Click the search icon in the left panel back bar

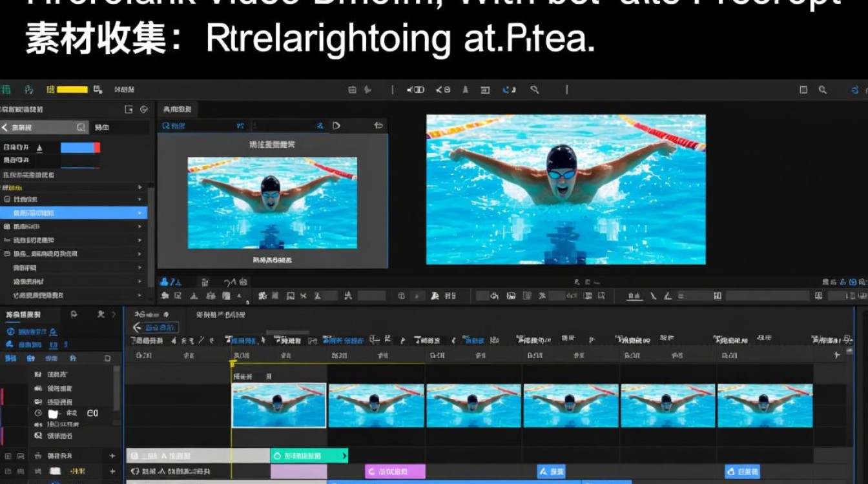81,128
